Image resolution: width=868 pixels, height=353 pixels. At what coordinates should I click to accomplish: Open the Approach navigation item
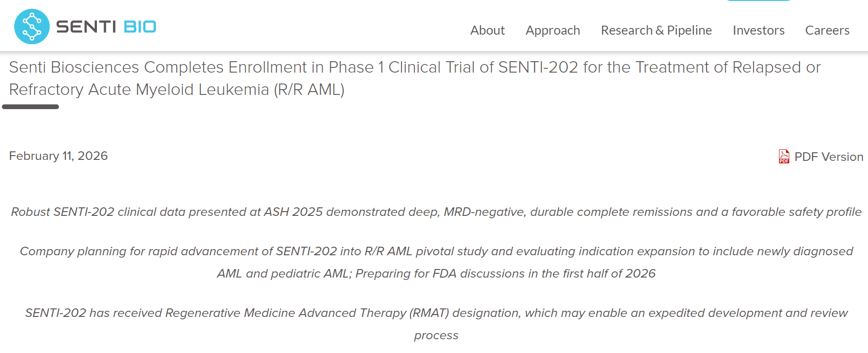[553, 30]
